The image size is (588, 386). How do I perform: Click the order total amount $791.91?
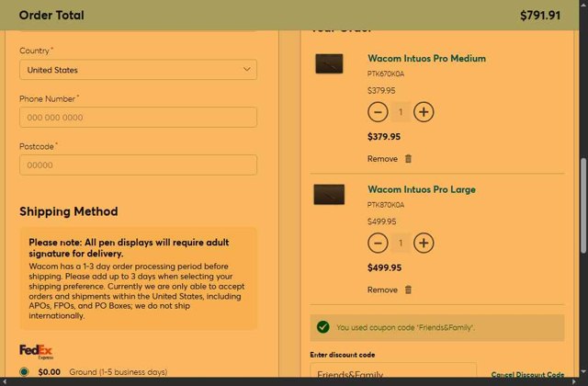[x=540, y=16]
